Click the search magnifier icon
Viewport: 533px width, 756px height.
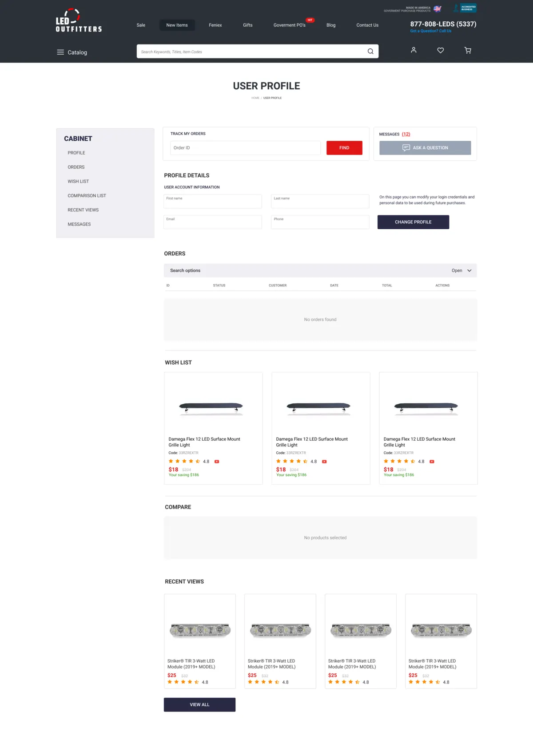click(370, 52)
